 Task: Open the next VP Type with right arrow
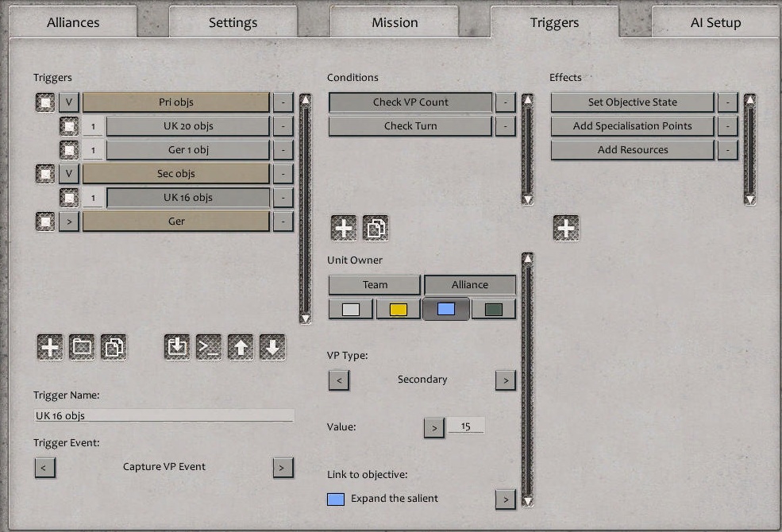[506, 380]
